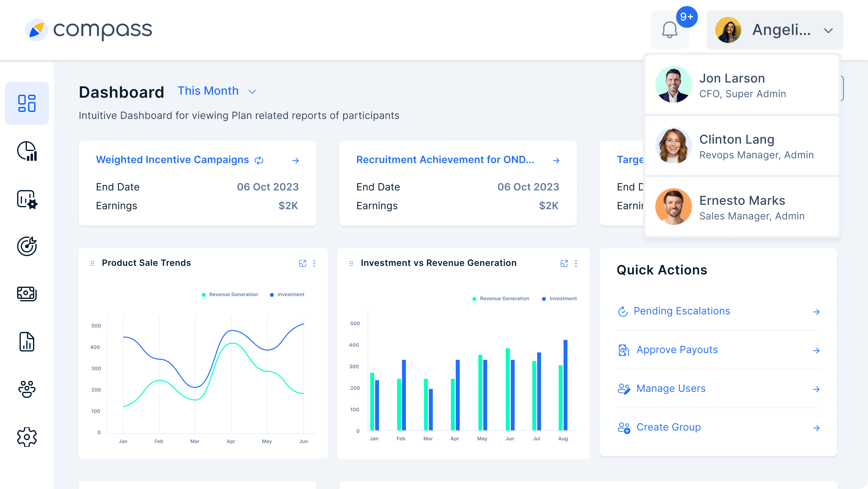868x489 pixels.
Task: Click the payouts money icon in sidebar
Action: [27, 294]
